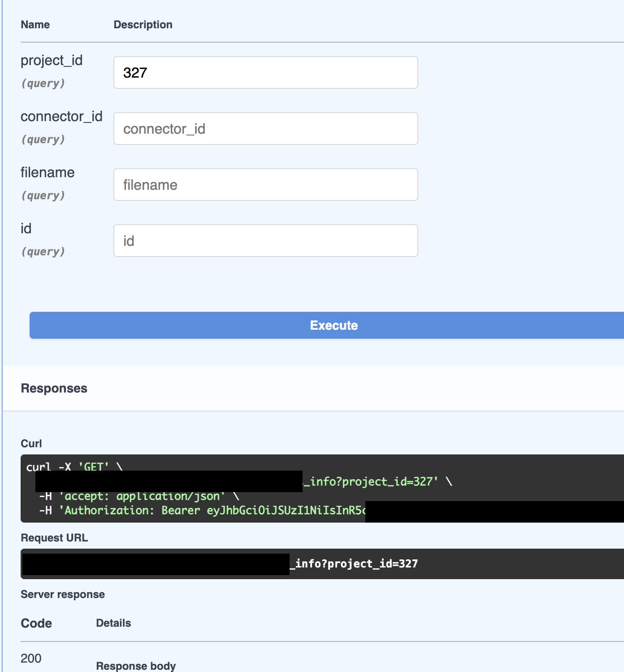Click the project_id input containing 327
Viewport: 624px width, 672px height.
coord(265,72)
